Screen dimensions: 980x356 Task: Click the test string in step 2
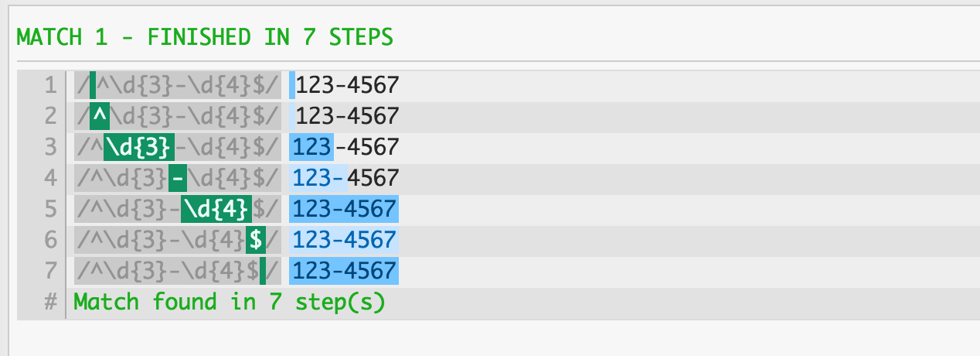347,116
